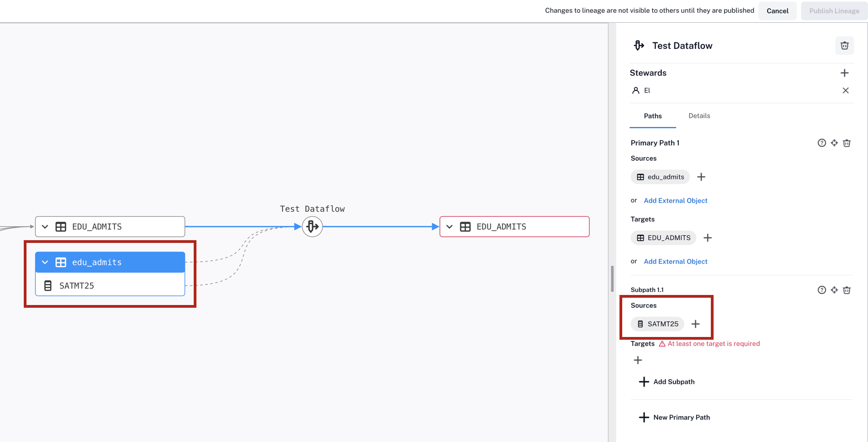Click the Publish Lineage button
The image size is (868, 442).
pos(834,11)
